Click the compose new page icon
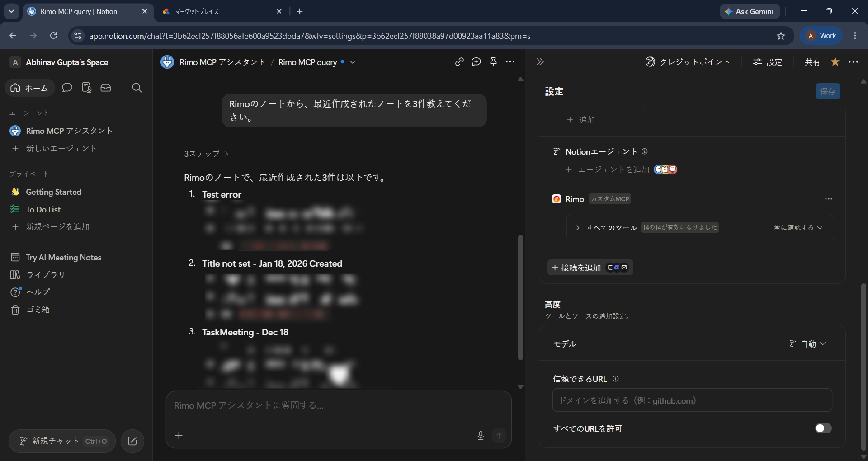The image size is (868, 461). (x=132, y=441)
